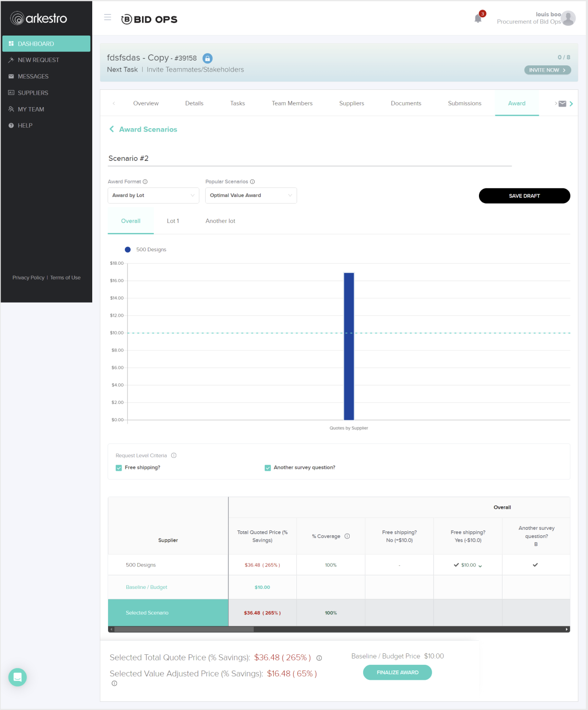Open My Team from the sidebar
The image size is (588, 710).
click(x=12, y=109)
